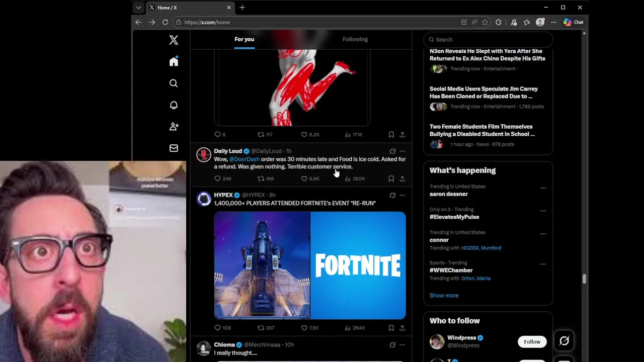Image resolution: width=644 pixels, height=362 pixels.
Task: Open Notifications bell icon
Action: 174,105
